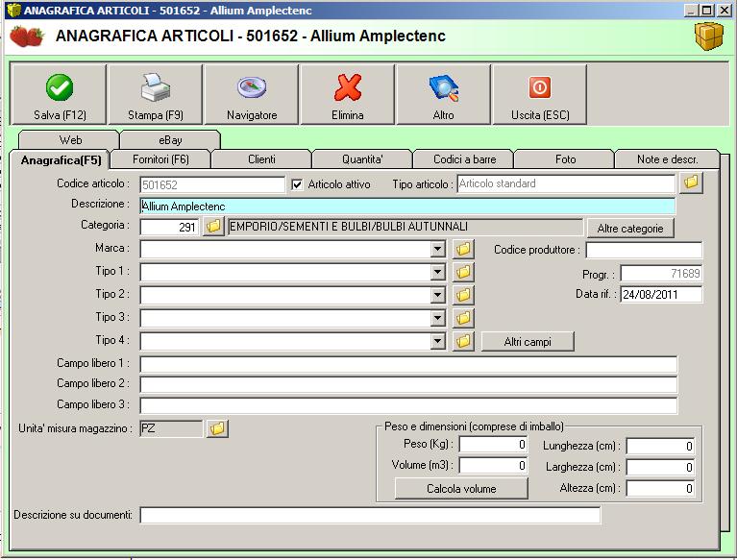Click the Tipo articolo field Articolo standard

(x=566, y=183)
